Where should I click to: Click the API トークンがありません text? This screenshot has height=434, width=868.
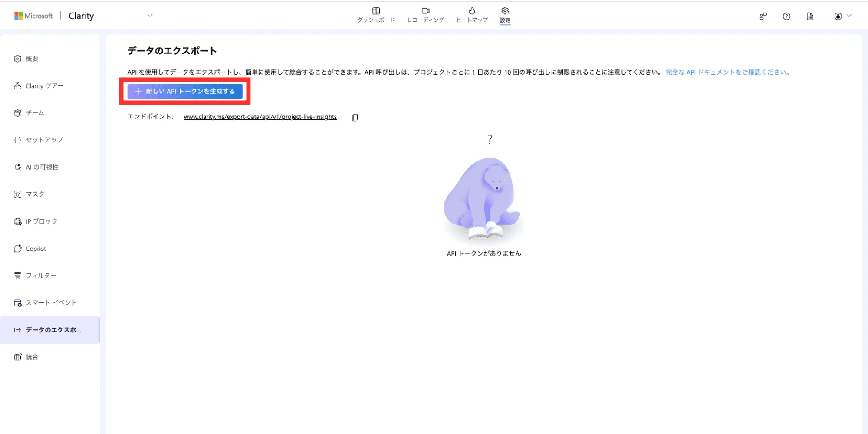point(484,253)
